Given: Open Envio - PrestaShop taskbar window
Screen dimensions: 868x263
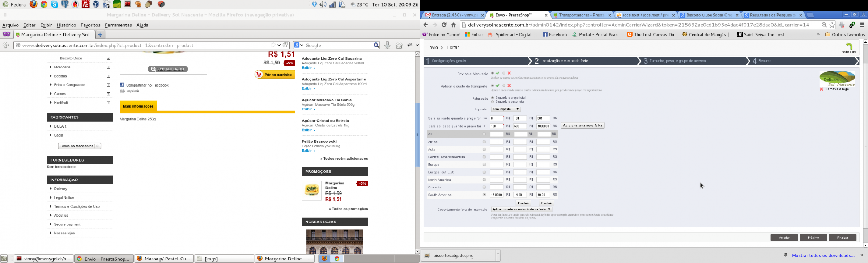Looking at the screenshot, I should point(104,259).
